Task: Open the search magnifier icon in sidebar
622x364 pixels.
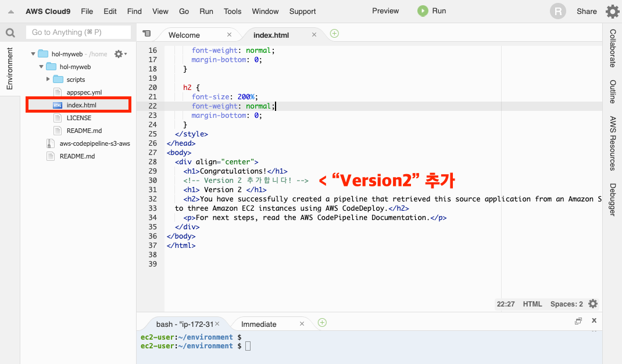Action: (x=10, y=33)
